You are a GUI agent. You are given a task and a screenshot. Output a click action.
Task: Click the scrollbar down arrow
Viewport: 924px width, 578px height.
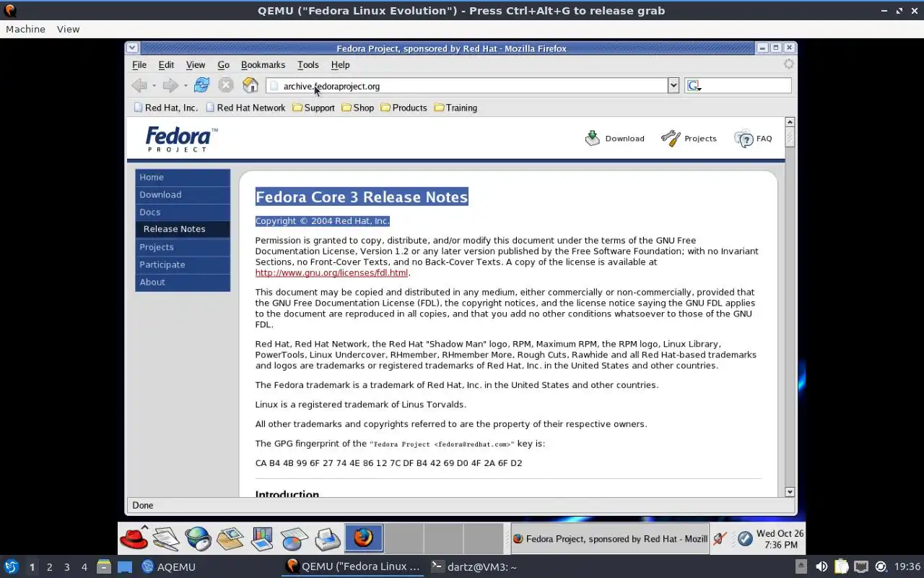pyautogui.click(x=789, y=491)
